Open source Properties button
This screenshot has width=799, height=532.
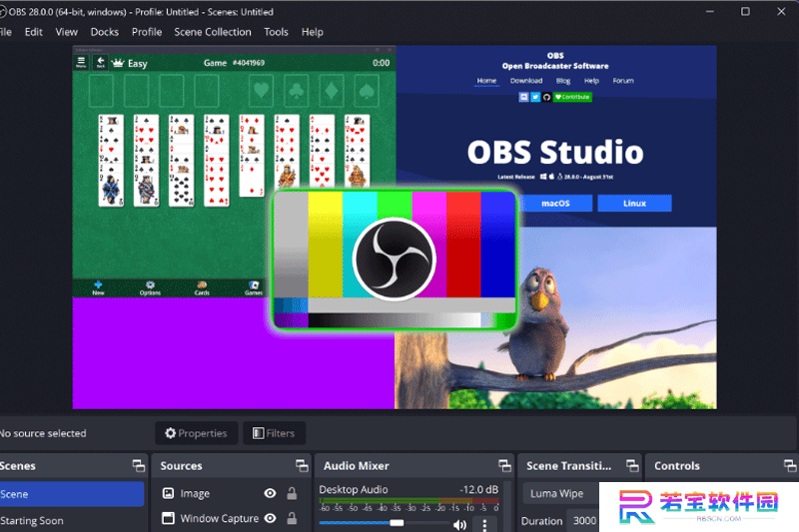[196, 433]
